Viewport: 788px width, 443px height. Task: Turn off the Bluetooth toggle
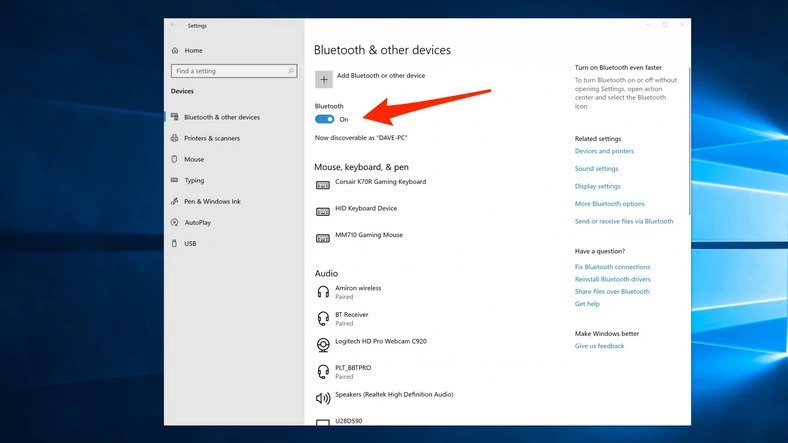pyautogui.click(x=325, y=119)
